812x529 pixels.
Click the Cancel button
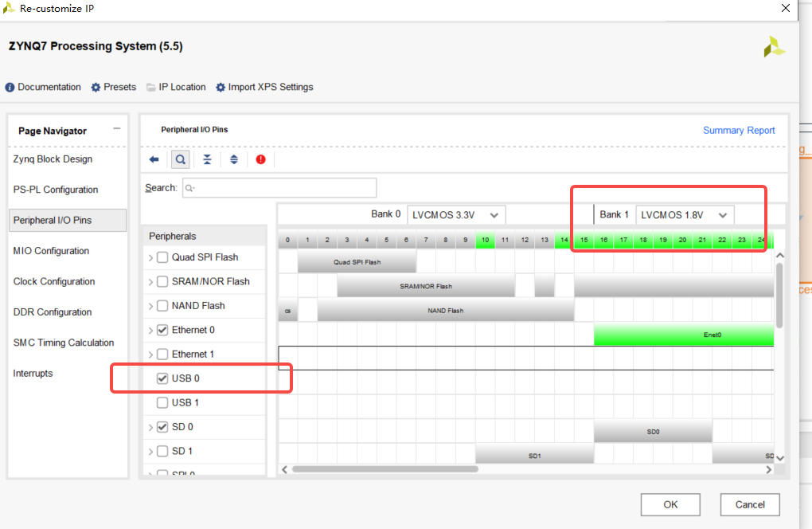(x=750, y=504)
